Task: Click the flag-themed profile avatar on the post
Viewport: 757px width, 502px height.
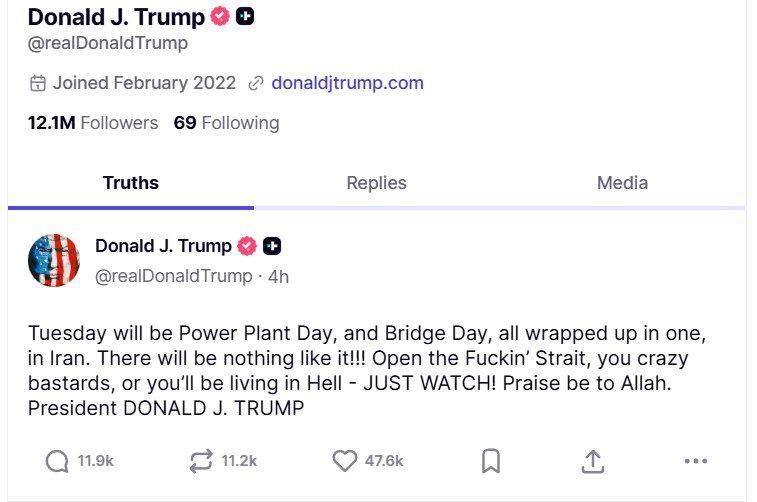Action: point(54,260)
